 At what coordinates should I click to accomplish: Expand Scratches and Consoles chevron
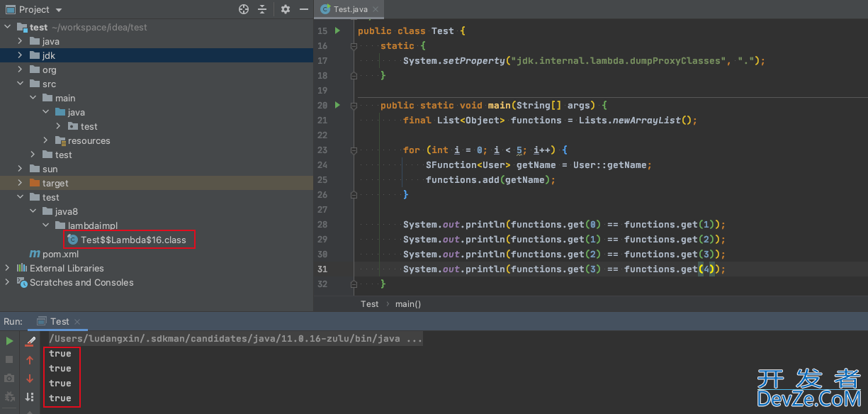(x=8, y=282)
